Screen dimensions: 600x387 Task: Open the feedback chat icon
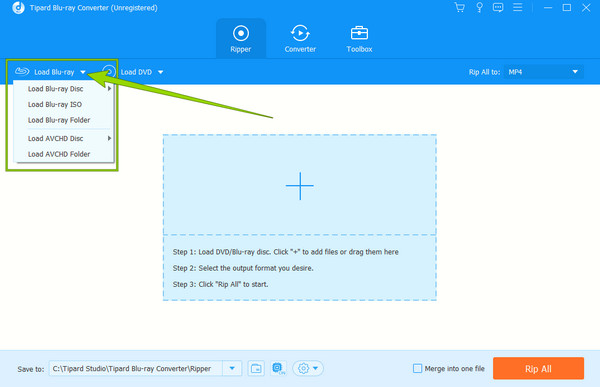click(498, 8)
